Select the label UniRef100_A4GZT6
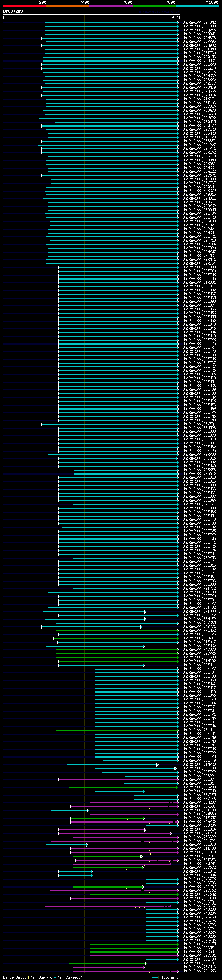The height and width of the screenshot is (980, 222). coord(199,879)
